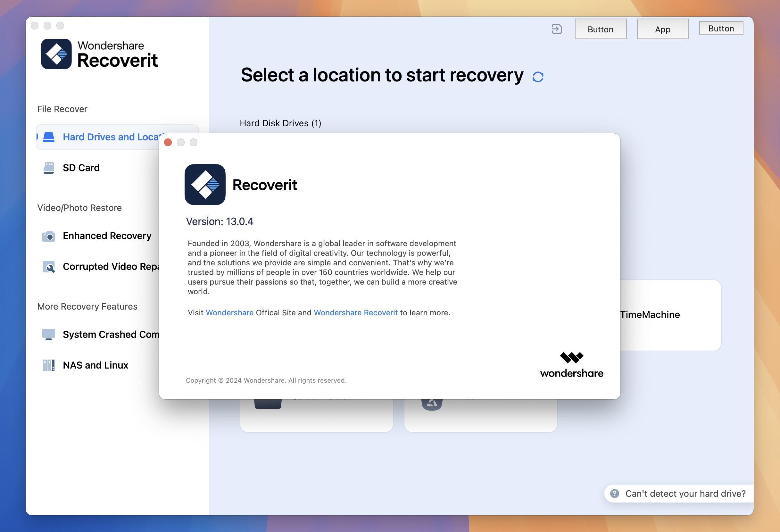
Task: Click the Recoverit app icon in about dialog
Action: pyautogui.click(x=206, y=184)
